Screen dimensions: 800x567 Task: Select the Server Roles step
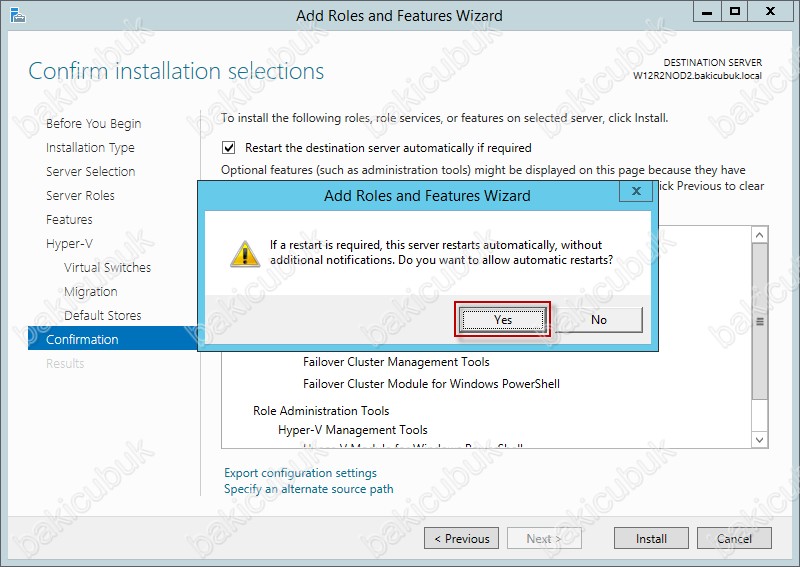(x=80, y=195)
